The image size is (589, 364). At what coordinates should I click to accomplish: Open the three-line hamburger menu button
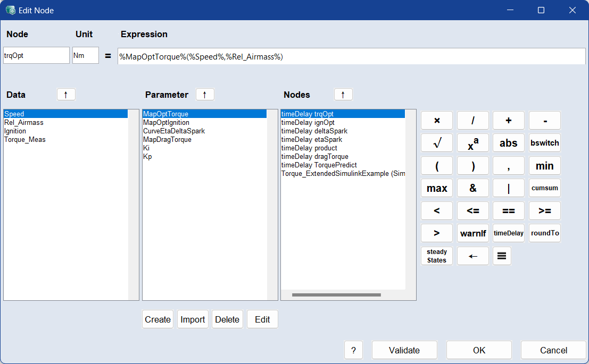502,256
